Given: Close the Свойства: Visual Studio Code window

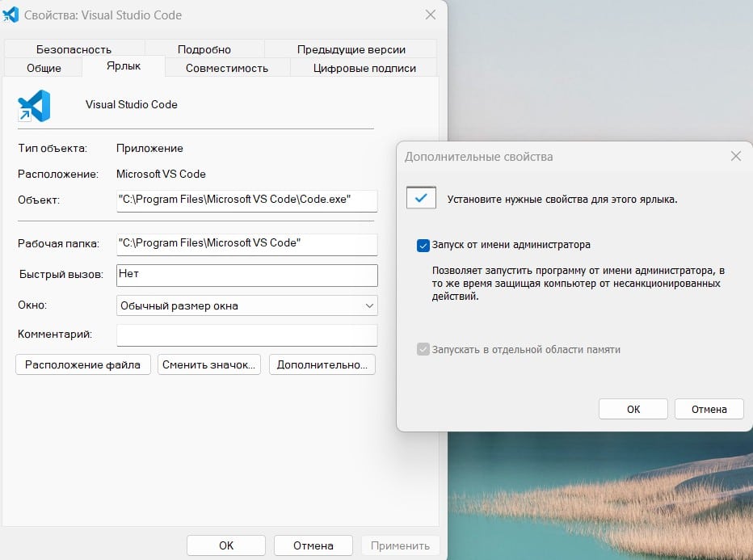Looking at the screenshot, I should (431, 15).
